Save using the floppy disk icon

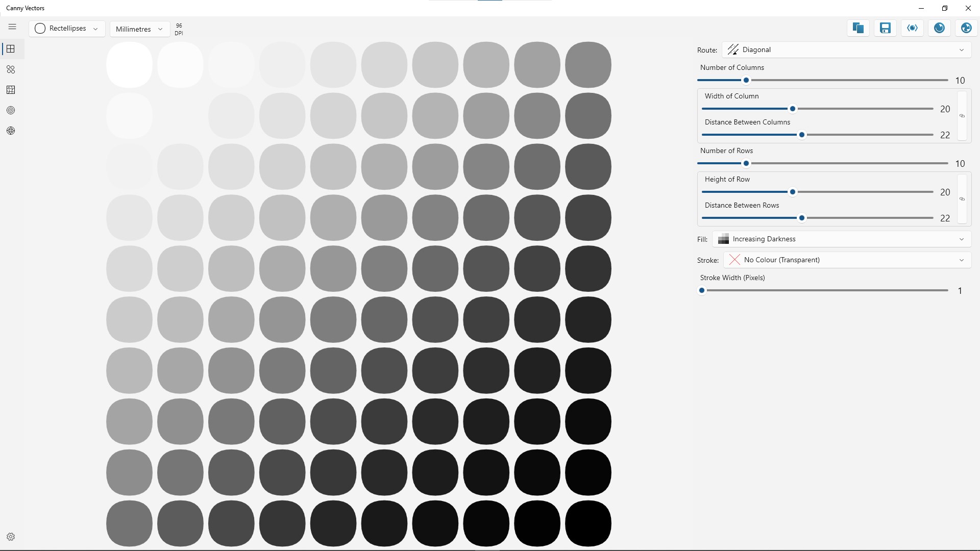pos(885,28)
